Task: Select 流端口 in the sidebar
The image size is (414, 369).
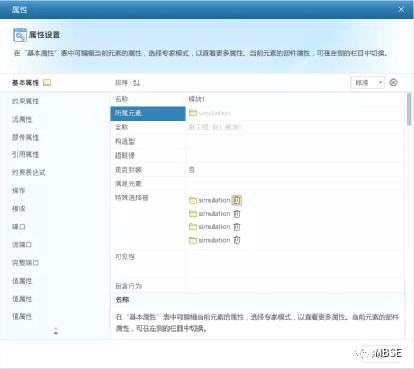Action: pos(22,245)
